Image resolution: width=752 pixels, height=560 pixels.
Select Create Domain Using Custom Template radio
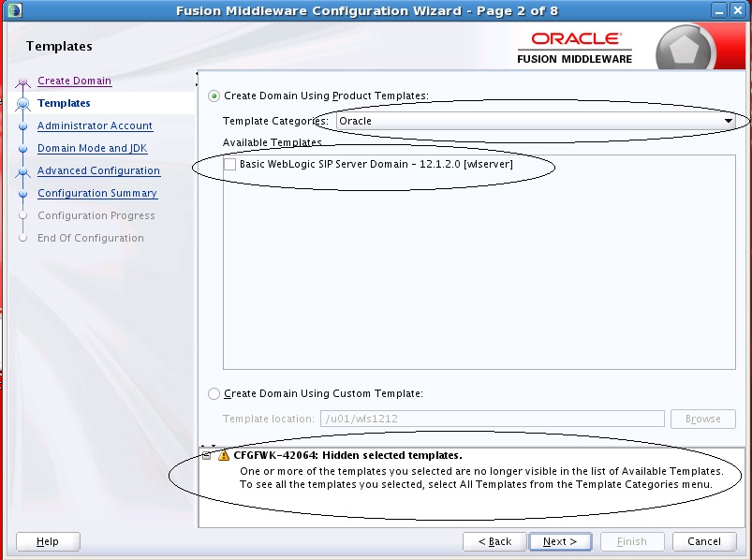[x=214, y=394]
